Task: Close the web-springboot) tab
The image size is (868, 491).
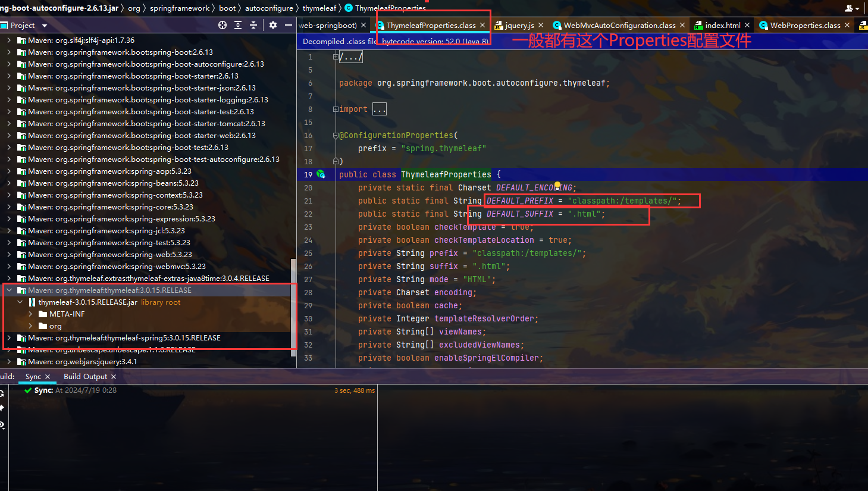Action: coord(364,25)
